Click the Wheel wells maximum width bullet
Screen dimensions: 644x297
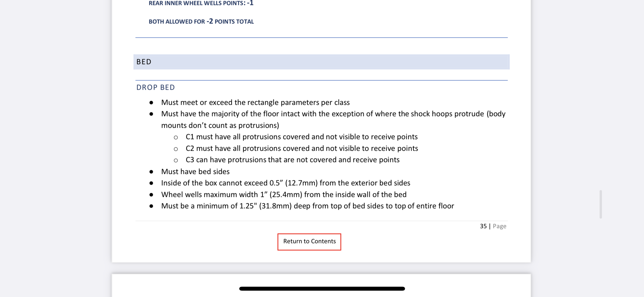tap(284, 195)
